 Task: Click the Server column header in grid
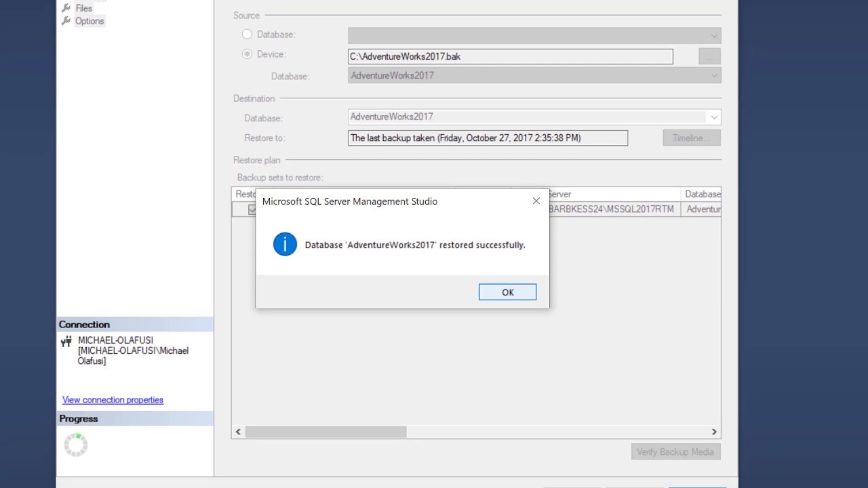613,194
